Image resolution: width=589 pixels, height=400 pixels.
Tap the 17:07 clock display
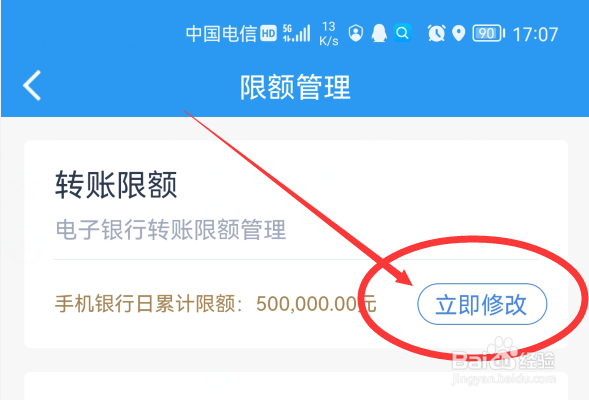[x=535, y=34]
